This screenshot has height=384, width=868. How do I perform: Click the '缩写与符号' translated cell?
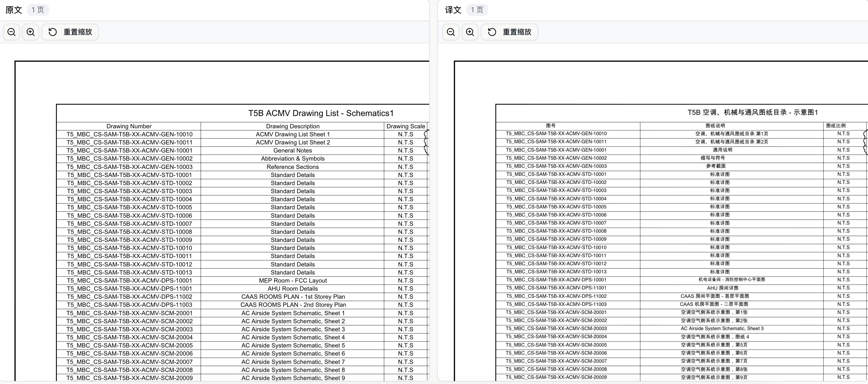713,158
